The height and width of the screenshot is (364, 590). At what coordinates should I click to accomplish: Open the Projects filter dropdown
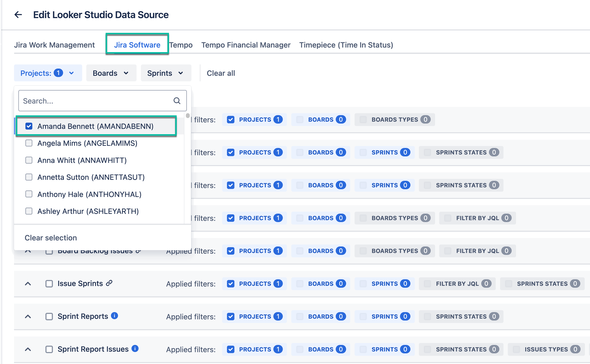click(x=48, y=73)
